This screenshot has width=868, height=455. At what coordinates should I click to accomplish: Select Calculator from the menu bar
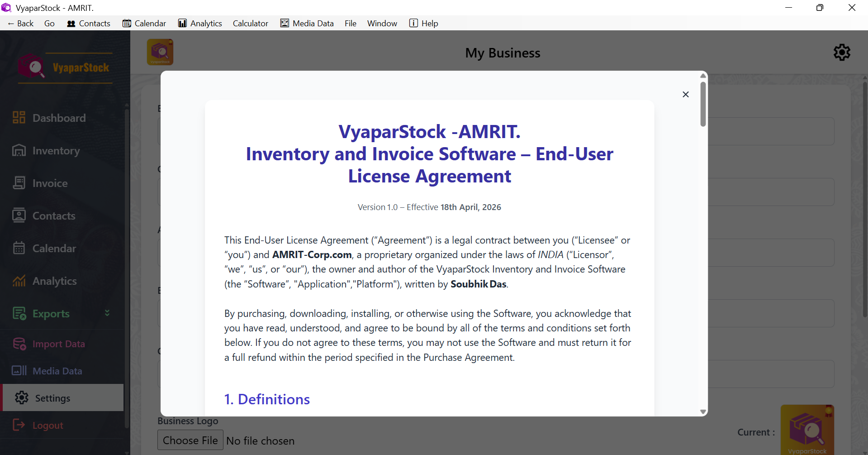250,23
